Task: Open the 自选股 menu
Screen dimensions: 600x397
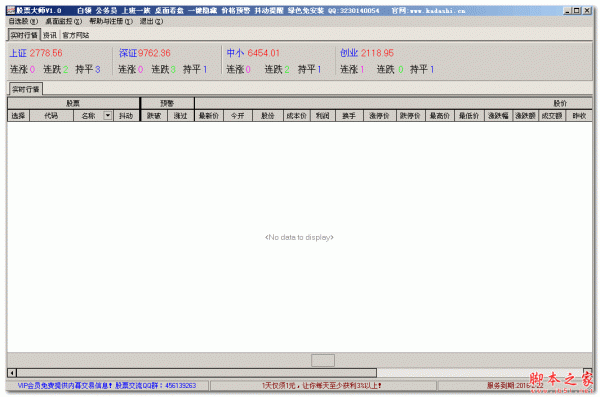Action: pyautogui.click(x=23, y=21)
